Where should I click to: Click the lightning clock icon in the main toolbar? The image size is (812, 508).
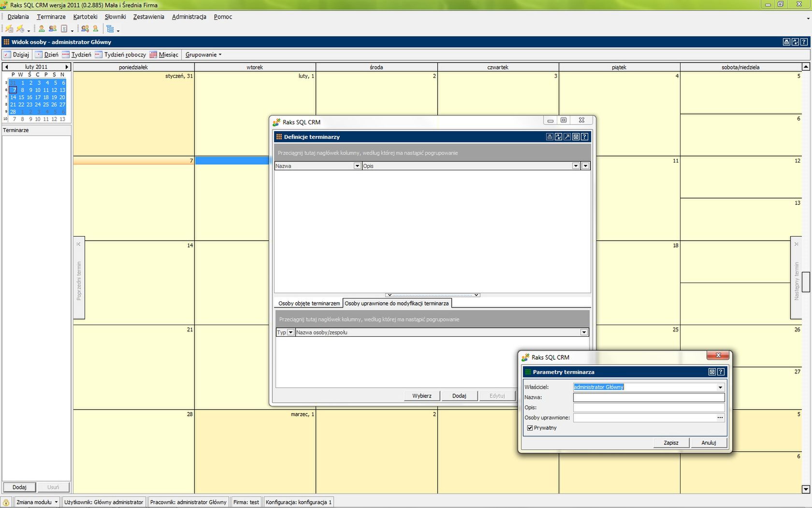[x=20, y=29]
